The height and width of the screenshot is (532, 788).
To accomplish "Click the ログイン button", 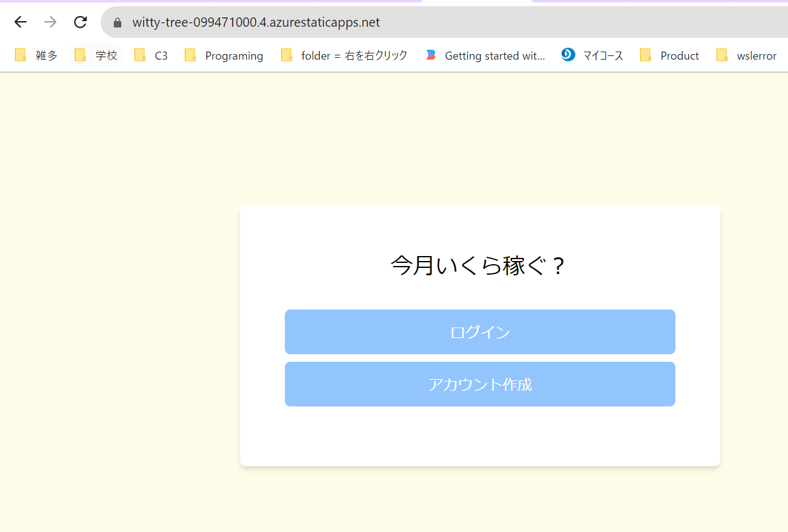I will point(480,331).
